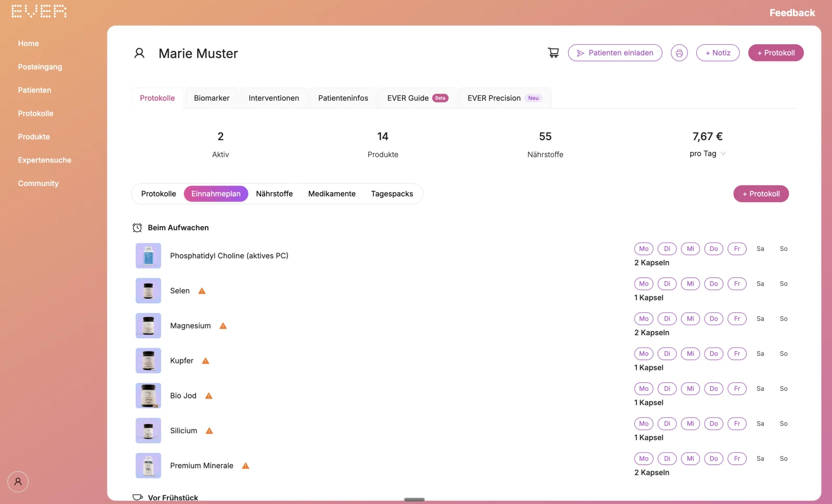Click the warning icon next to Premium Minerale

point(246,466)
